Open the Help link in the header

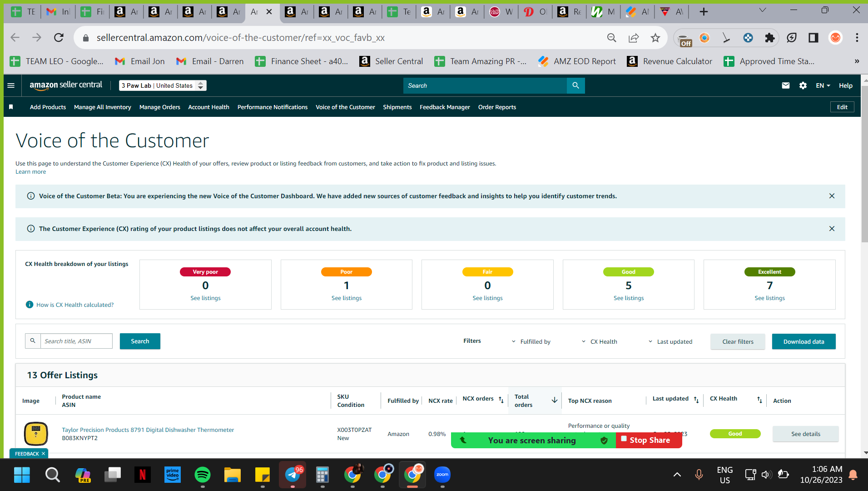pyautogui.click(x=845, y=85)
